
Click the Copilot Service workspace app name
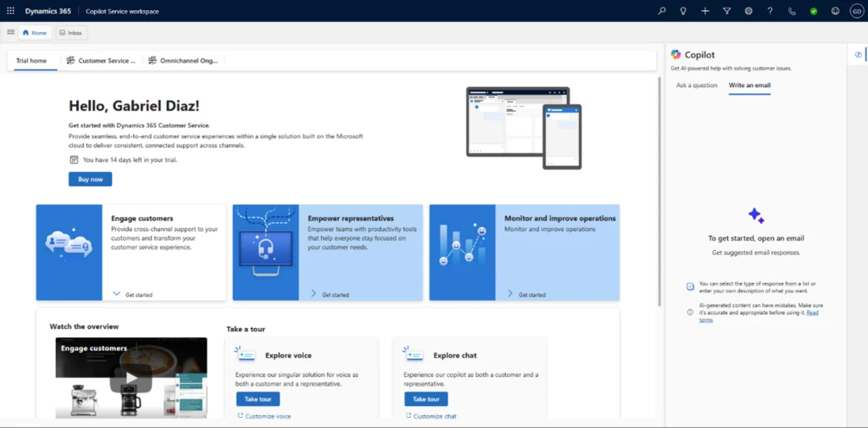pos(122,11)
